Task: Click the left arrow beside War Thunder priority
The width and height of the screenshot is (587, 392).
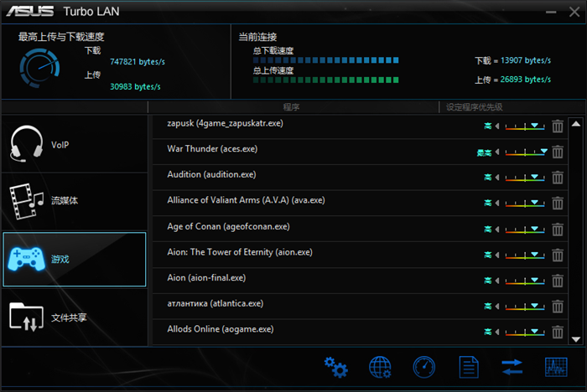Action: [497, 152]
